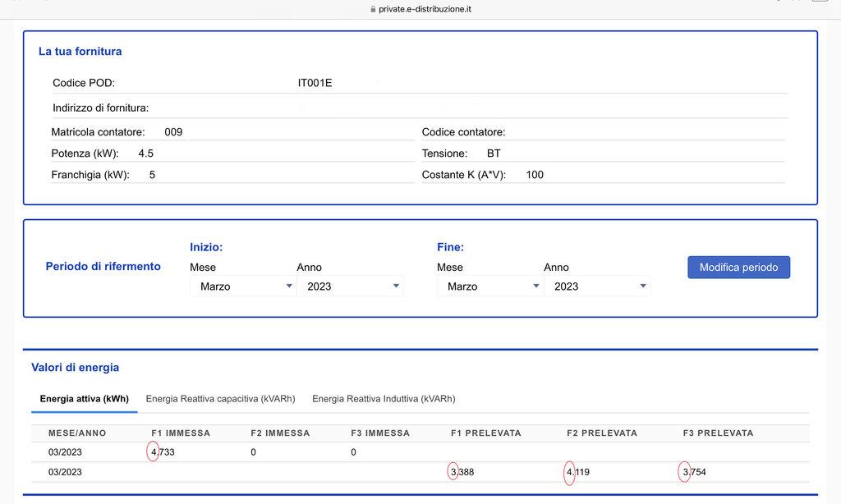This screenshot has width=841, height=504.
Task: Click the F3 PRELEVATA column header
Action: tap(718, 433)
